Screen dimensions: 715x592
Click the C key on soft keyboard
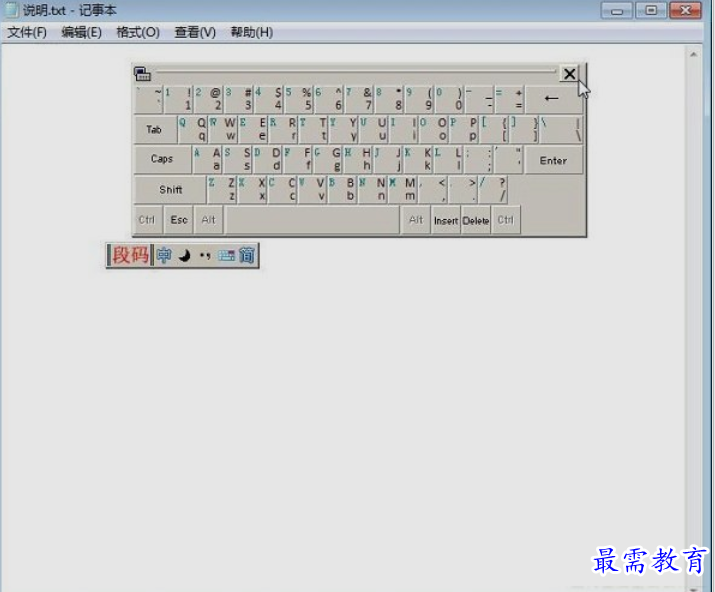click(x=283, y=190)
